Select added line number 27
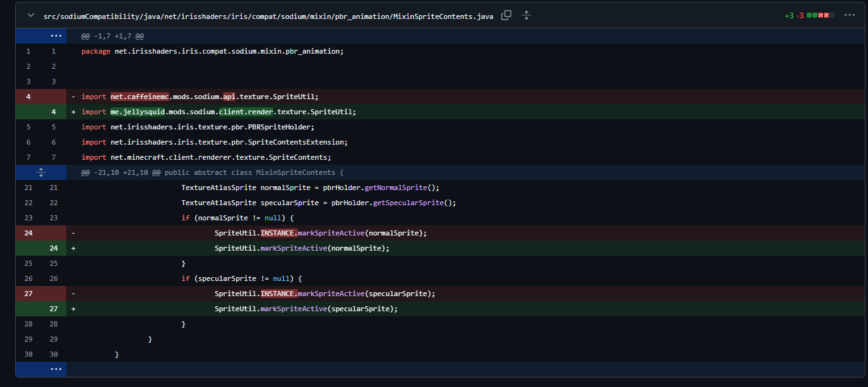This screenshot has height=387, width=868. tap(54, 309)
